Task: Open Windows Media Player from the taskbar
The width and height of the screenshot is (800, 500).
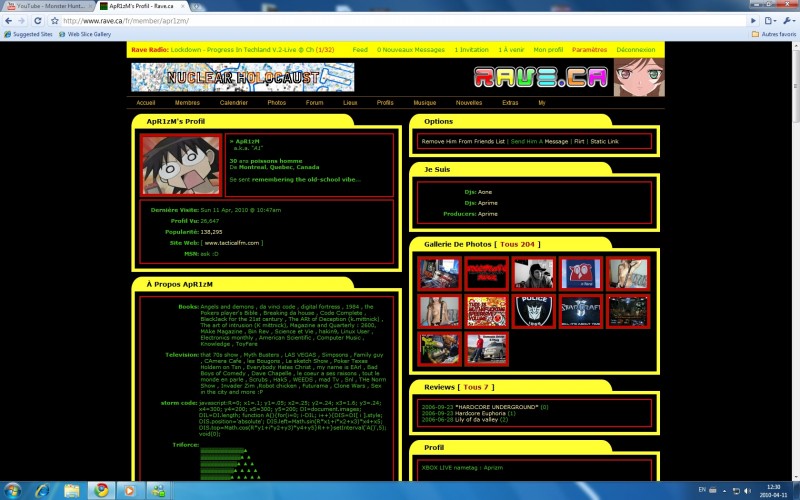Action: (x=129, y=491)
